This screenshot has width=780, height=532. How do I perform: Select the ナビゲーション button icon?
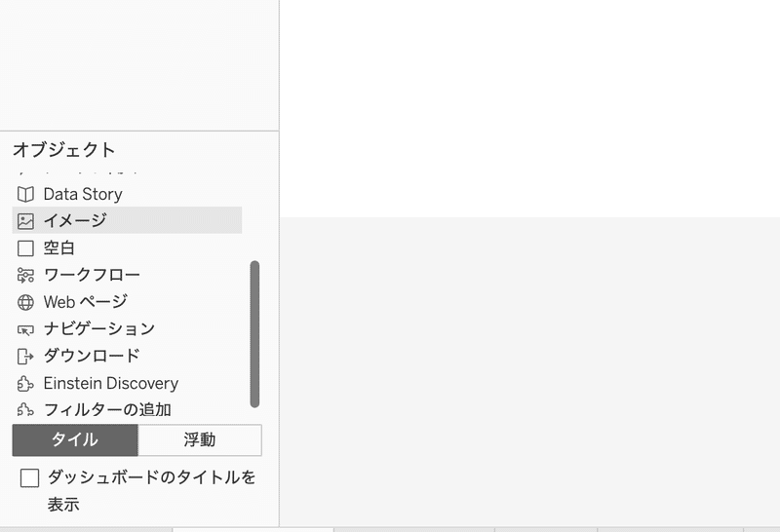click(x=25, y=329)
